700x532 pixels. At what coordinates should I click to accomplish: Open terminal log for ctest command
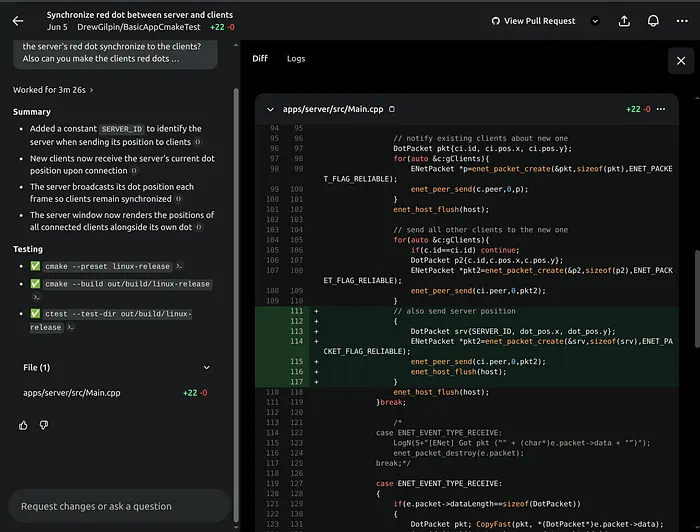pos(71,327)
